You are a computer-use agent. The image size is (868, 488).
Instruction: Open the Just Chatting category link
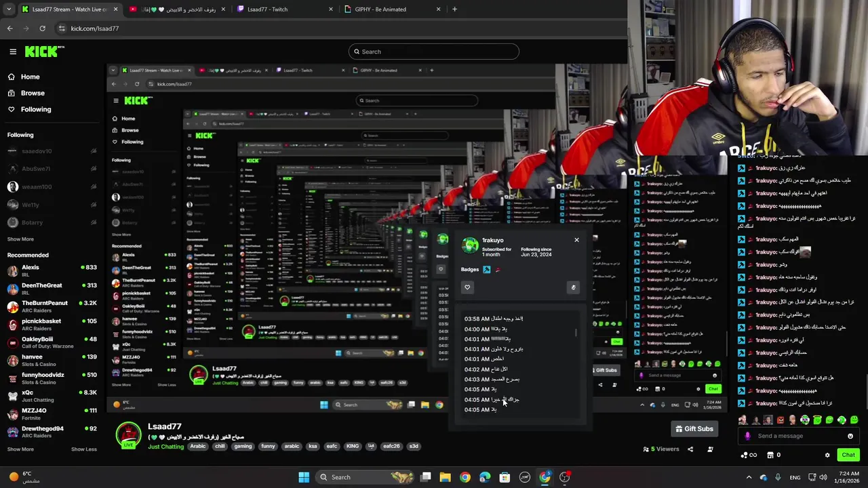pos(166,446)
